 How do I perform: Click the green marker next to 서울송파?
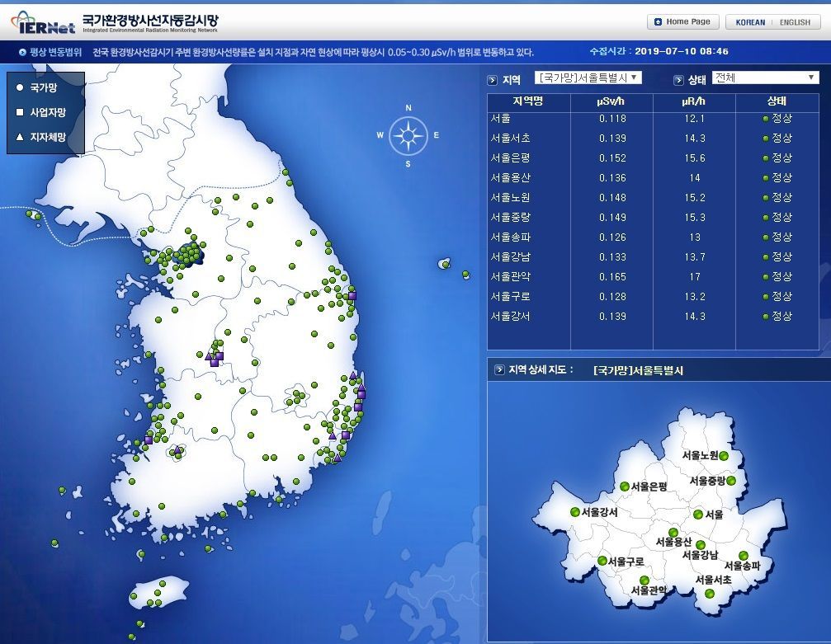click(744, 555)
